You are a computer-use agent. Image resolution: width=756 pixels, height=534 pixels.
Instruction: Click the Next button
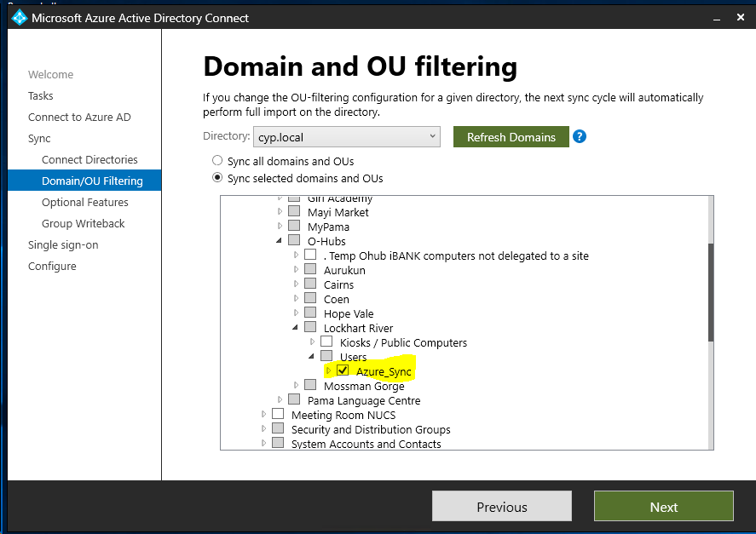pyautogui.click(x=663, y=506)
